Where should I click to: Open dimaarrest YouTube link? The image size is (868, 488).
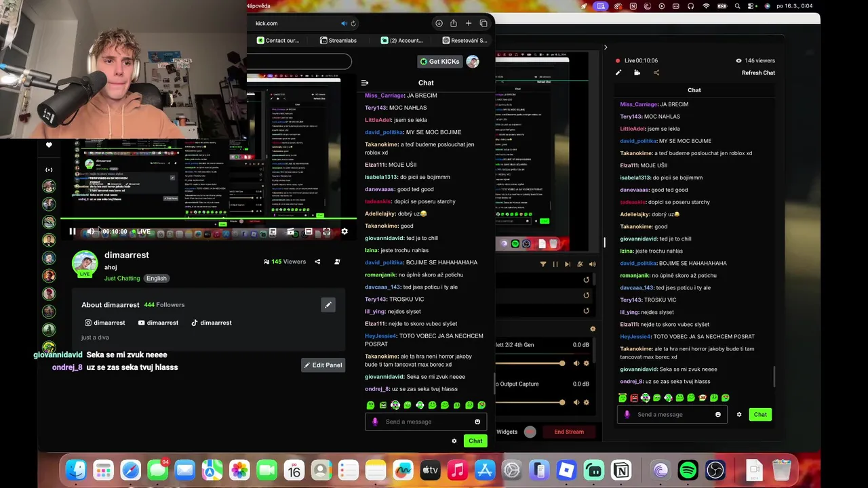click(158, 323)
